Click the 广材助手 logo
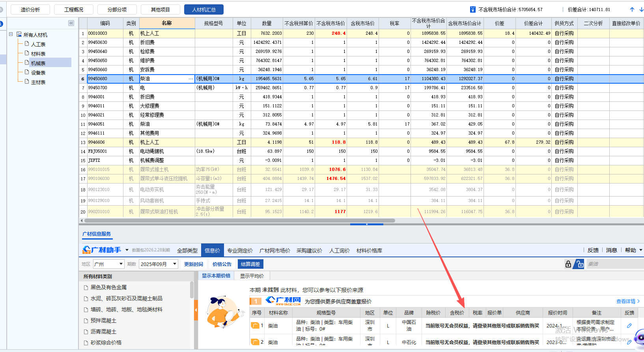 (x=102, y=250)
